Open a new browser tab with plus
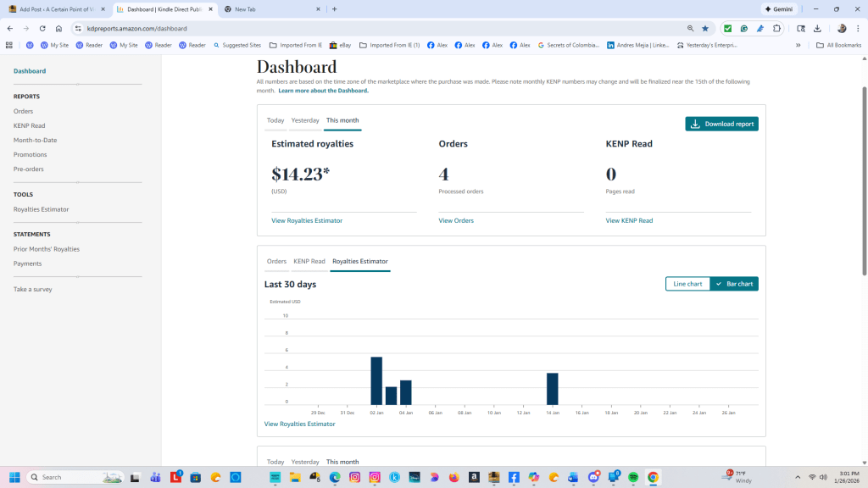Screen dimensions: 868x488 (x=334, y=9)
